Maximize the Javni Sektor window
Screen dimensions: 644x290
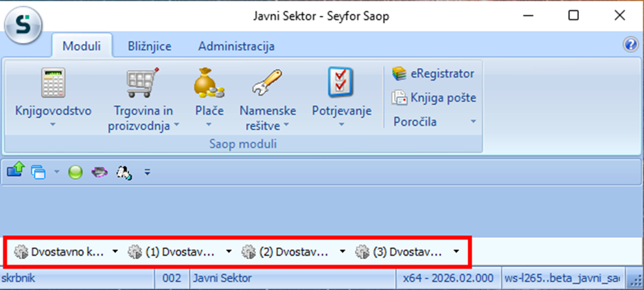point(573,16)
